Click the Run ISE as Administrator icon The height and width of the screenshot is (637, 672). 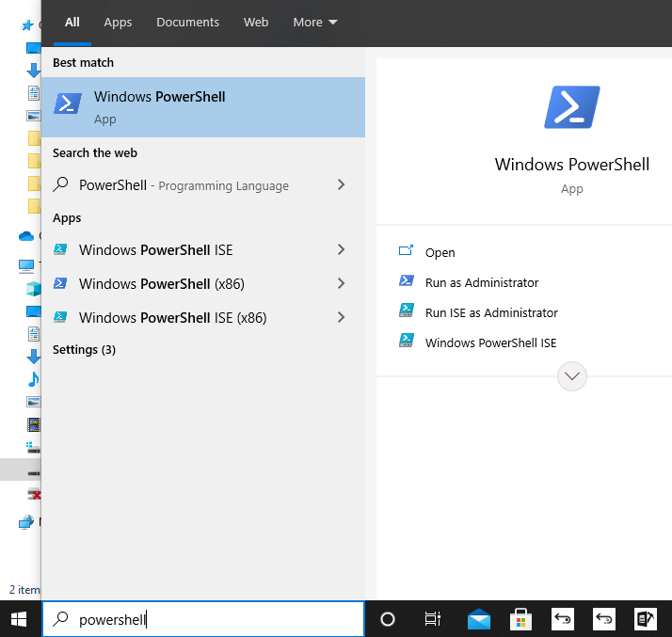[407, 311]
